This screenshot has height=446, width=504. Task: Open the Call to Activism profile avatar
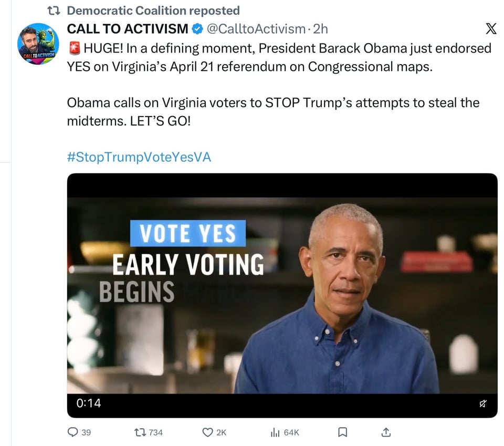tap(38, 44)
